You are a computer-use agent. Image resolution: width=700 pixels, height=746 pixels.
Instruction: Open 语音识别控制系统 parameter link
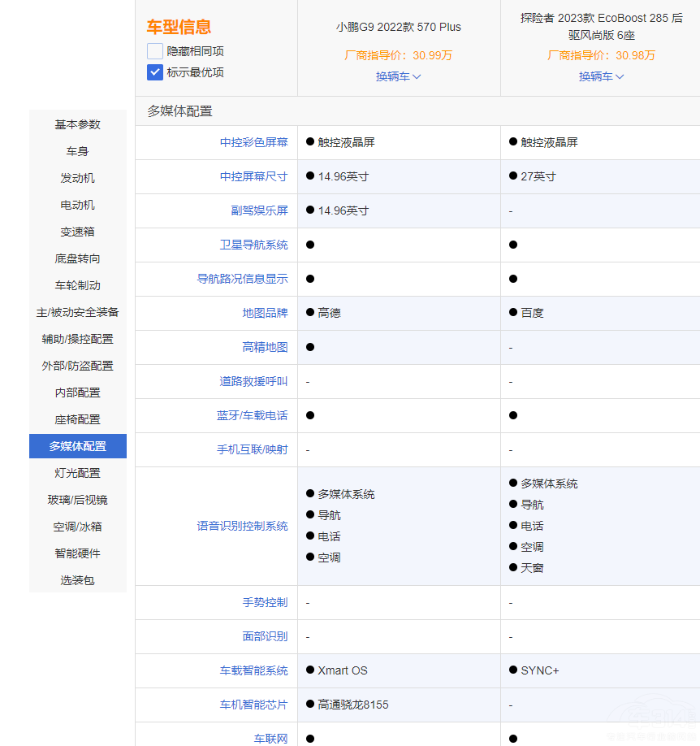coord(242,526)
